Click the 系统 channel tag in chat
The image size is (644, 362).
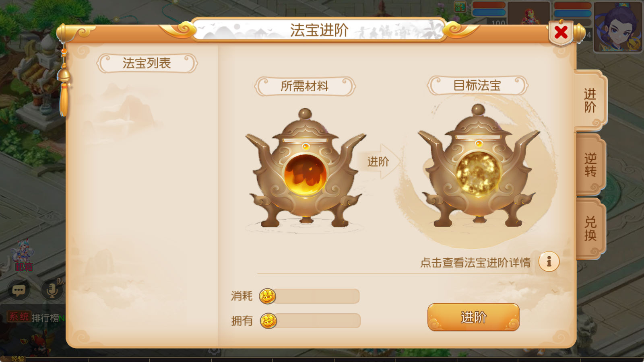coord(19,317)
